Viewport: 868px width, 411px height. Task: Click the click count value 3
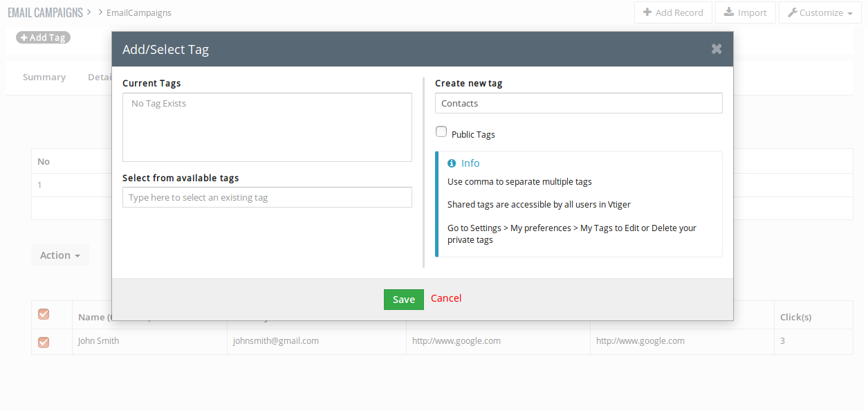click(x=783, y=341)
